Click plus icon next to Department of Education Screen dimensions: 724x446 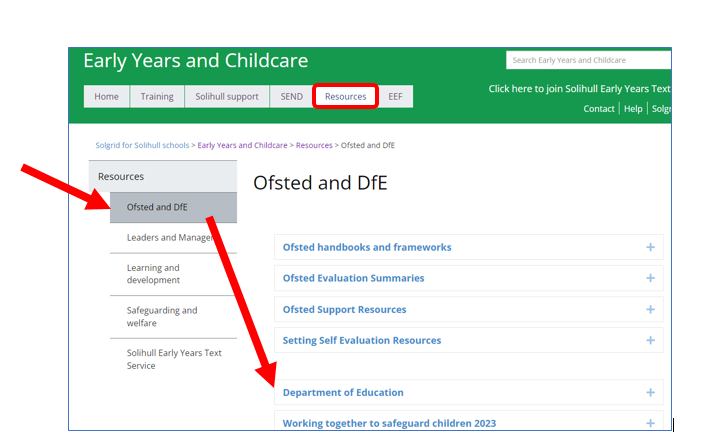tap(650, 392)
